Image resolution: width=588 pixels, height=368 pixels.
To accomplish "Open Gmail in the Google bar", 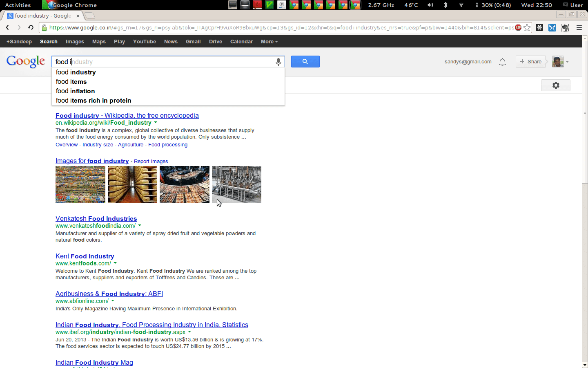I will pyautogui.click(x=193, y=42).
